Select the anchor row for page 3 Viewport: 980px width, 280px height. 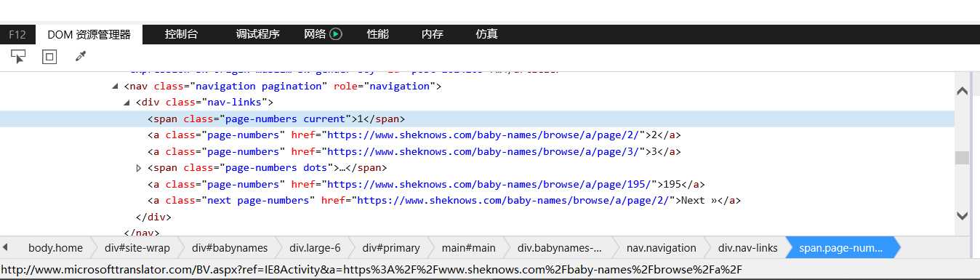click(477, 151)
